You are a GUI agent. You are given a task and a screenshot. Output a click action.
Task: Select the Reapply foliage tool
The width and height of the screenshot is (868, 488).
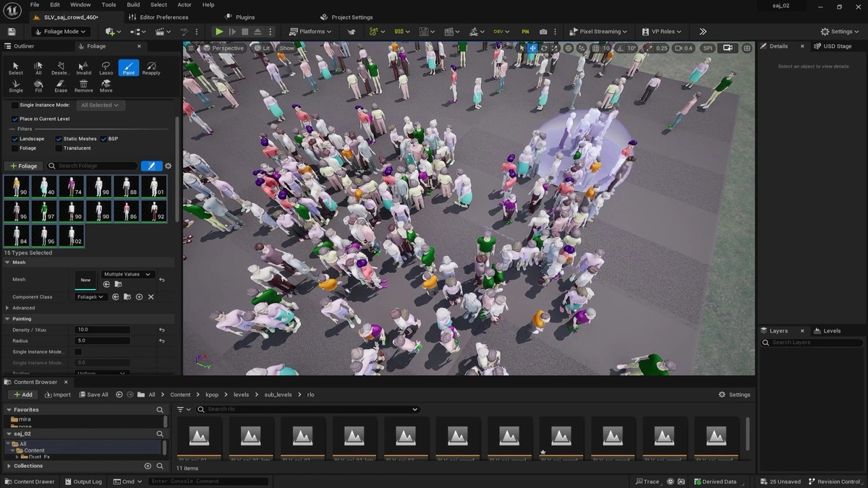tap(150, 67)
